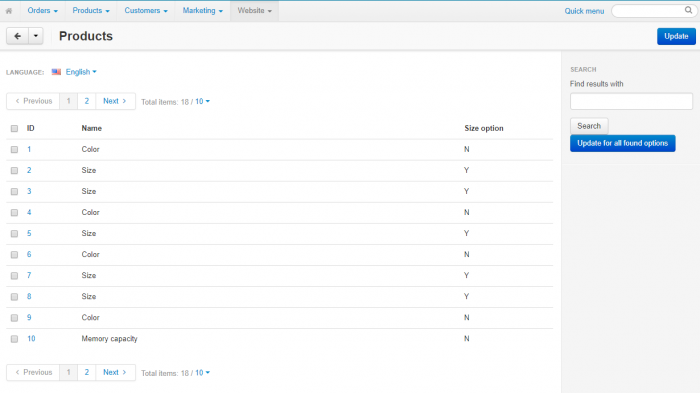700x393 pixels.
Task: Click the blue Update button
Action: 676,36
